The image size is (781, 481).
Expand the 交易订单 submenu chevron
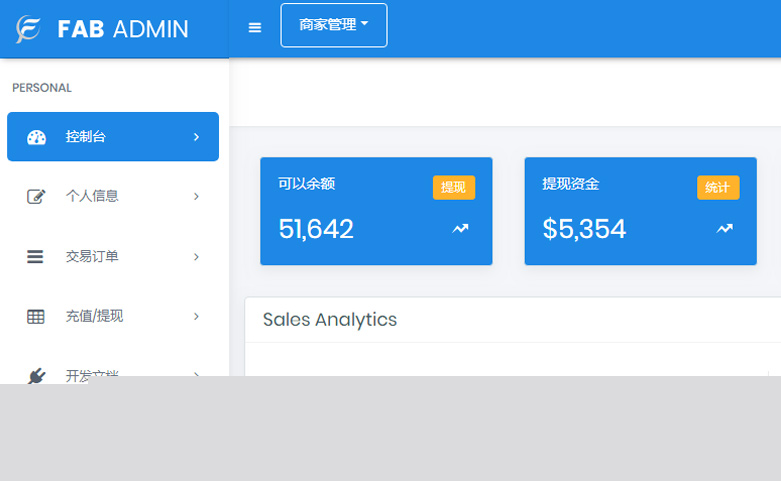(196, 257)
